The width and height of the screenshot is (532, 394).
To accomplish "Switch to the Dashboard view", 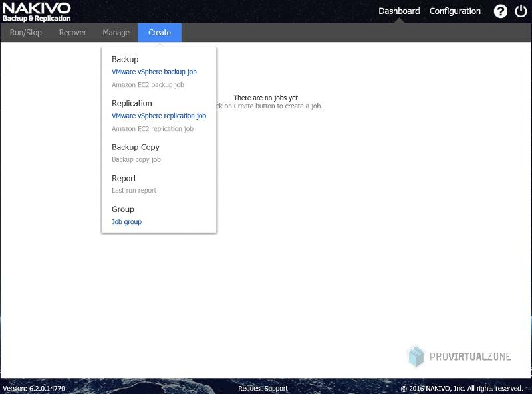I will click(399, 11).
